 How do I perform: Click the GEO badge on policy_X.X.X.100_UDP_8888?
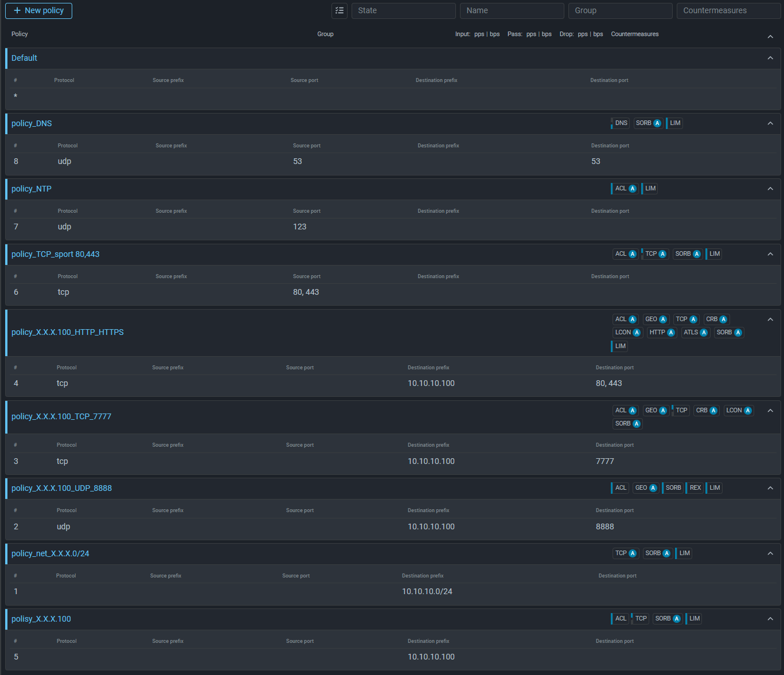pyautogui.click(x=645, y=488)
